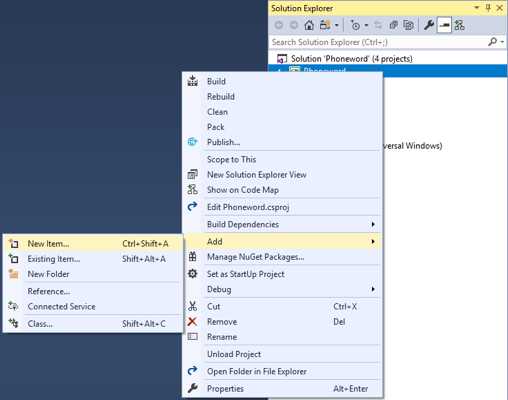
Task: Click Reference... in the Add submenu
Action: click(x=93, y=291)
